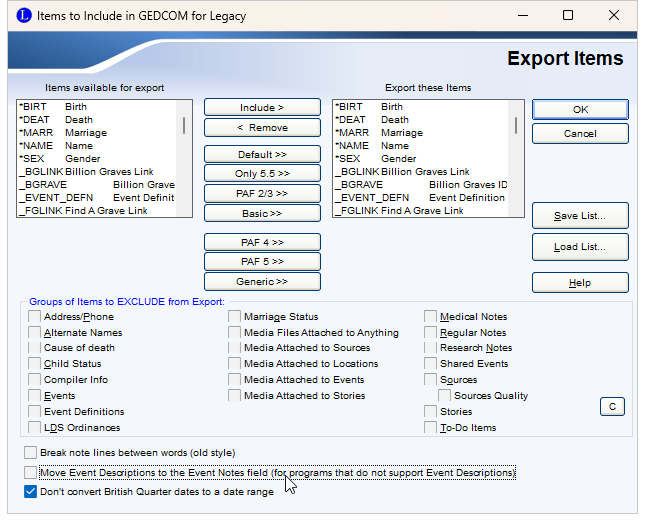Screen dimensions: 645x521
Task: Select _FGLINK Find A Grave Link in export list
Action: click(x=421, y=211)
